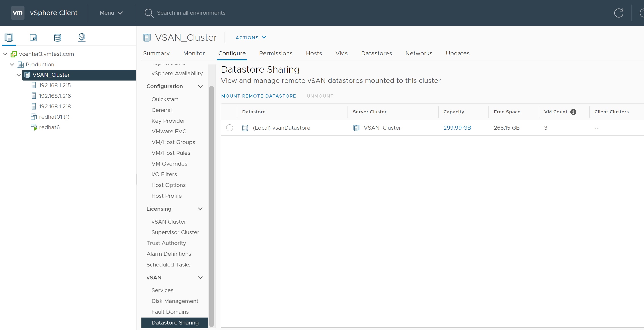Open Trust Authority page

tap(166, 243)
